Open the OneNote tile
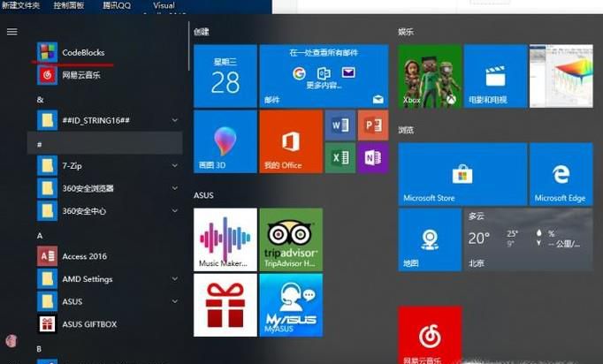This screenshot has height=364, width=603. [x=372, y=157]
